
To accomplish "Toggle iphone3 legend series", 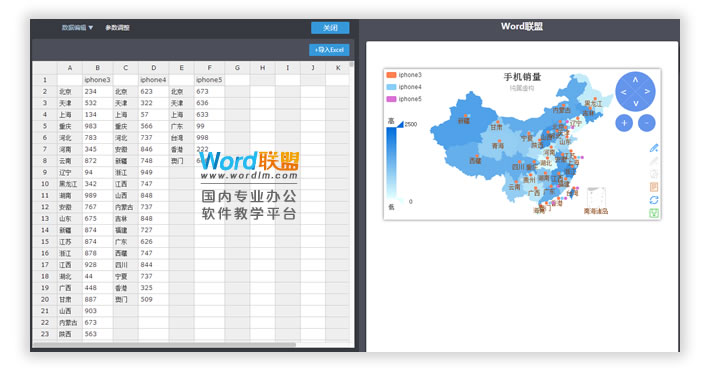I will pyautogui.click(x=404, y=75).
